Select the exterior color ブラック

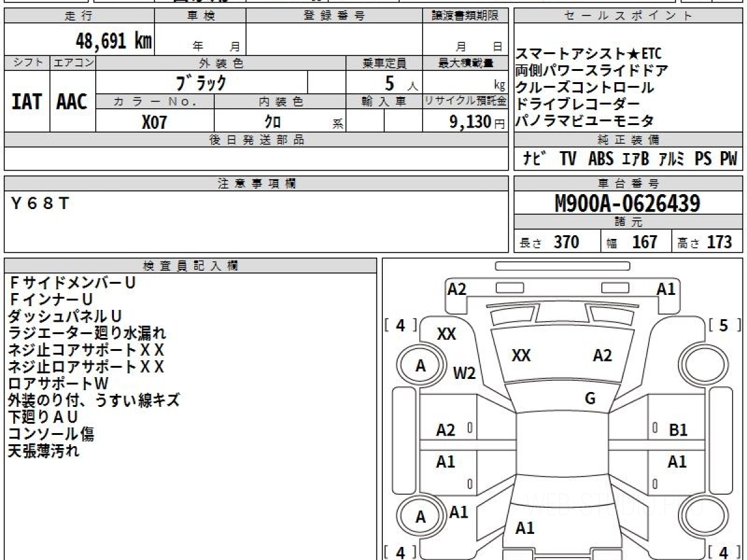[x=201, y=82]
